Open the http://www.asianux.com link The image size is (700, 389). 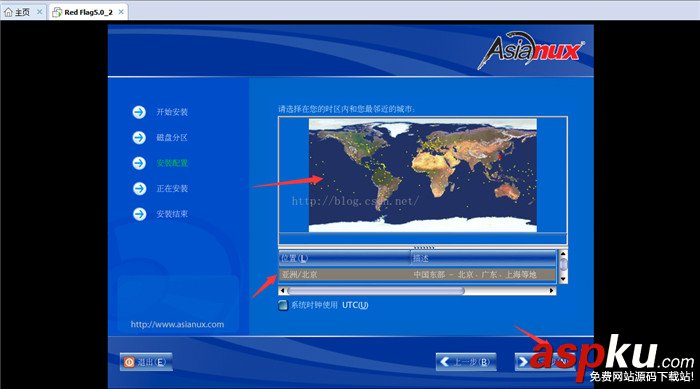[x=177, y=325]
